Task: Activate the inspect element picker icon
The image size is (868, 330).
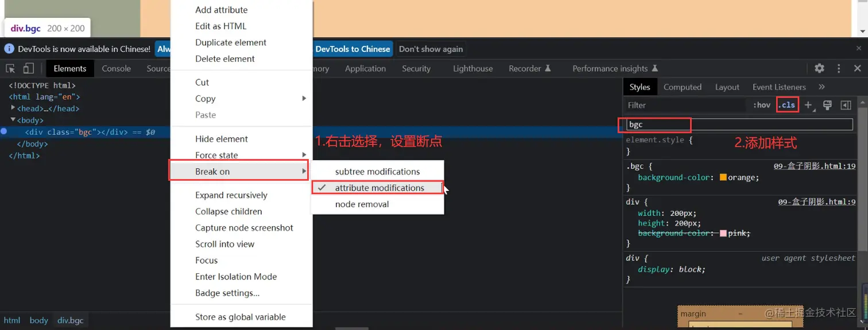Action: coord(10,68)
